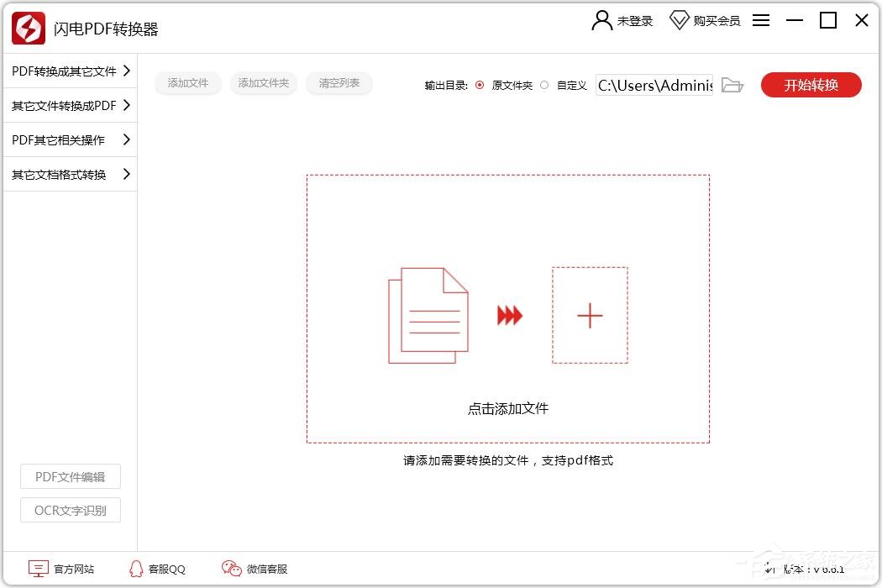Open 其它文档格式转换 sidebar section

pos(65,174)
